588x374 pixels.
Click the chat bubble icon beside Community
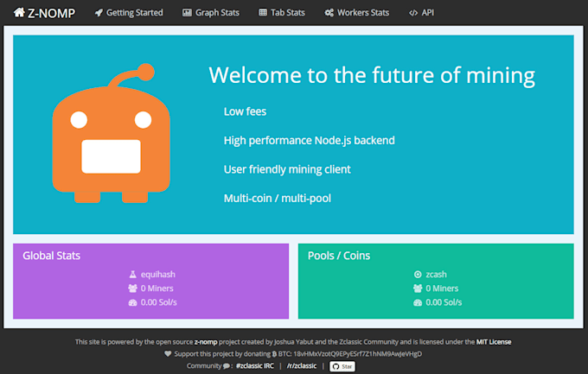click(227, 366)
